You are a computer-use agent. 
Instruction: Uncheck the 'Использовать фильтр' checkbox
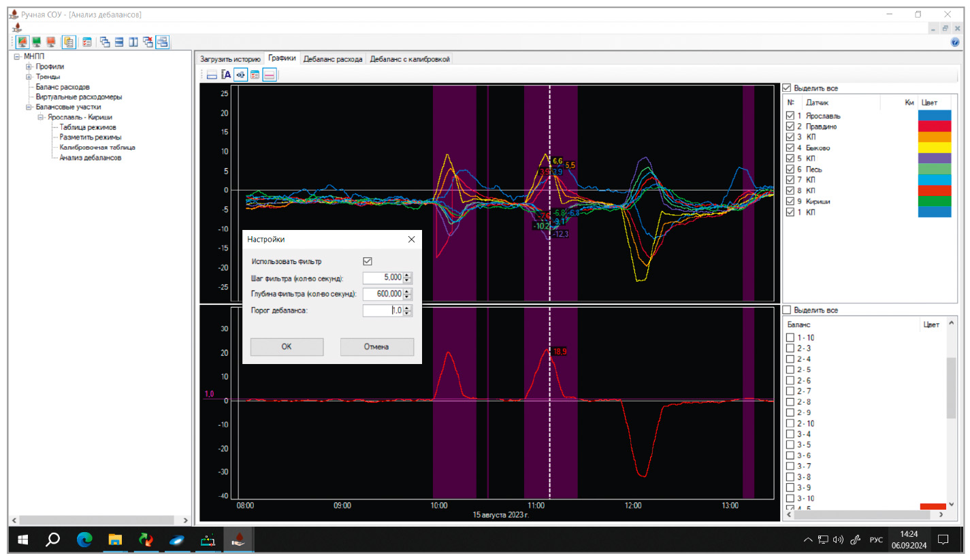tap(368, 261)
